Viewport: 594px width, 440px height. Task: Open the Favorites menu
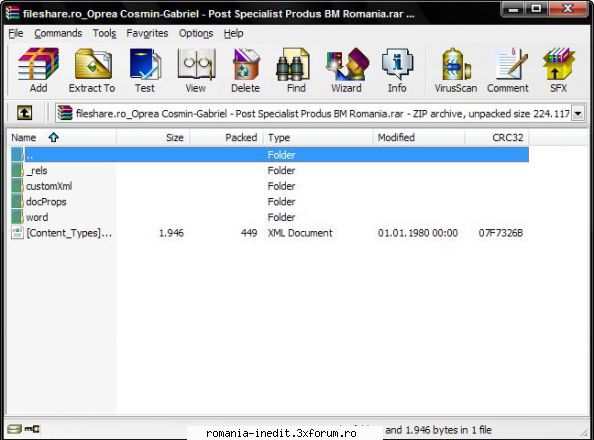[147, 33]
